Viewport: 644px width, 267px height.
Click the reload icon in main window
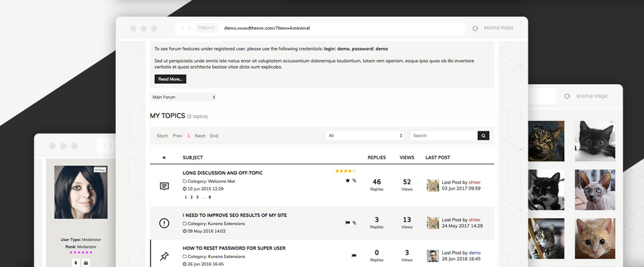[475, 28]
